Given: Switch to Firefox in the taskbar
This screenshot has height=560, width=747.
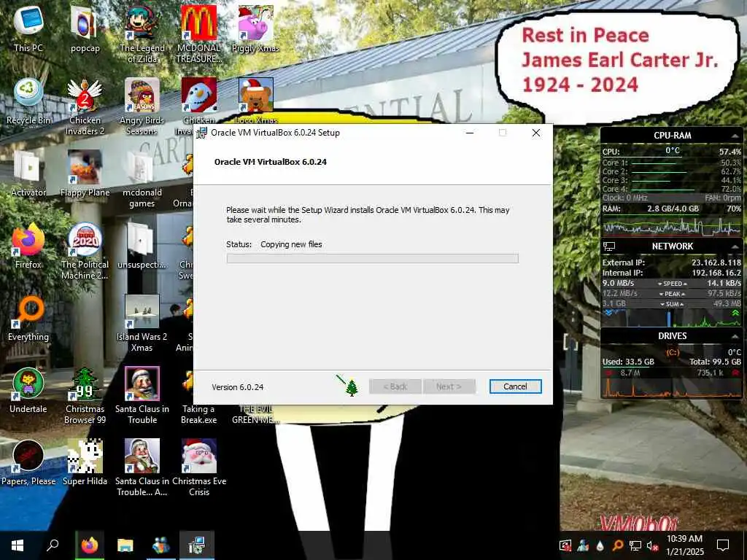Looking at the screenshot, I should coord(89,545).
